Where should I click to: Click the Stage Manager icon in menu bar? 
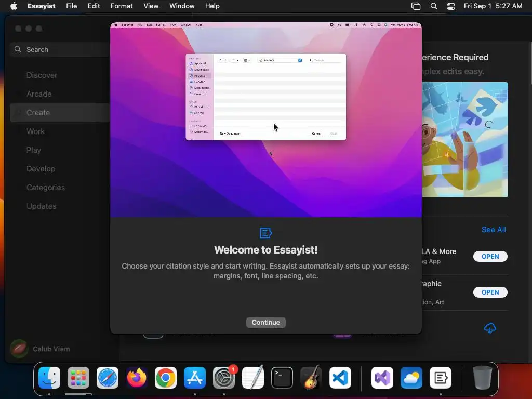(x=416, y=6)
